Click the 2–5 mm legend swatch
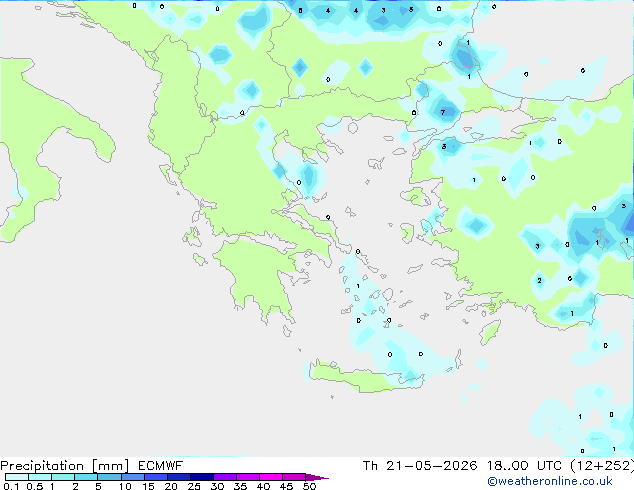634x490 pixels. [86, 477]
